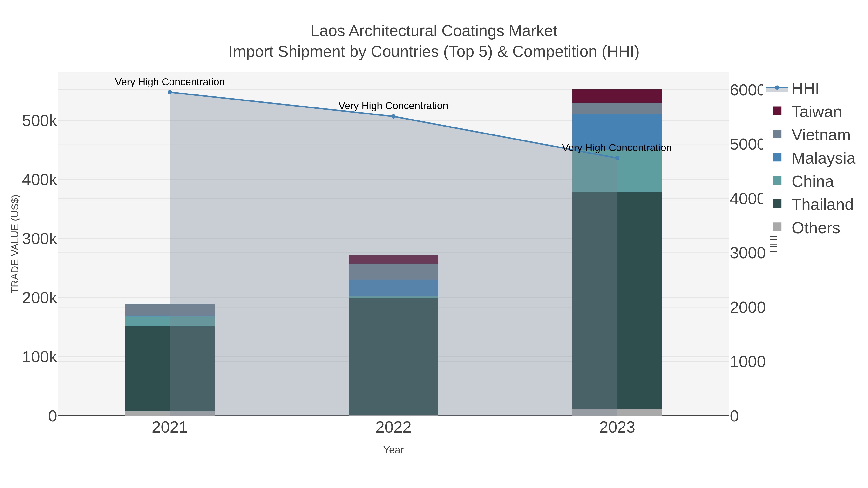The image size is (868, 488).
Task: Click the HHI data point for 2022
Action: point(393,117)
